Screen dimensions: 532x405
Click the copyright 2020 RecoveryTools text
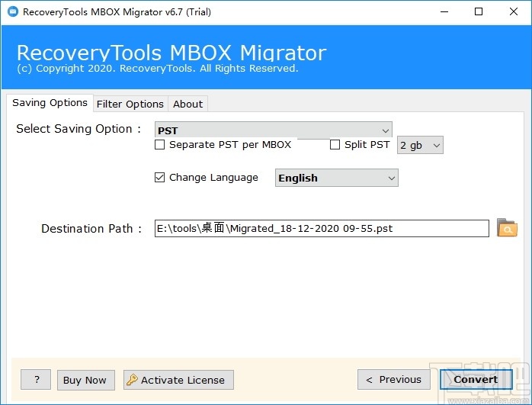click(158, 69)
